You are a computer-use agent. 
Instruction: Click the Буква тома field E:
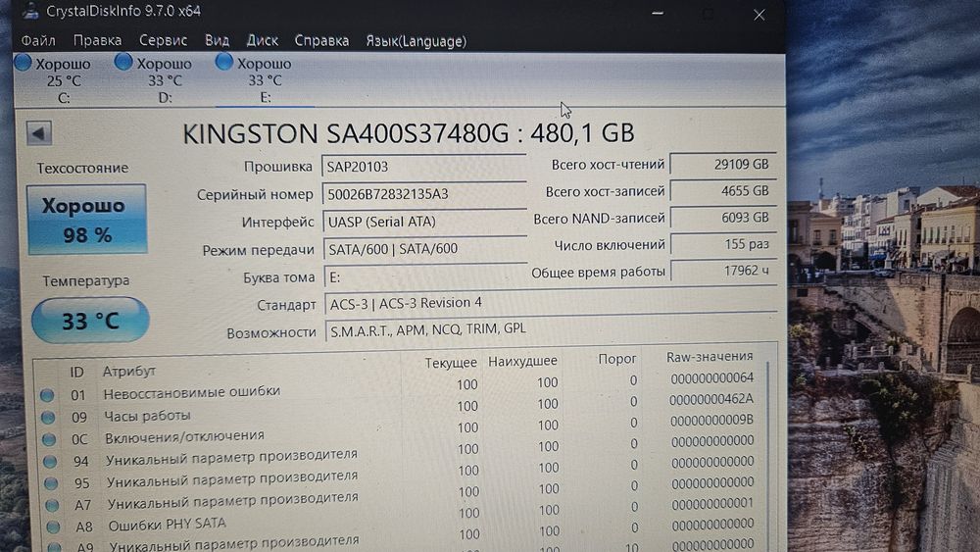pos(425,276)
